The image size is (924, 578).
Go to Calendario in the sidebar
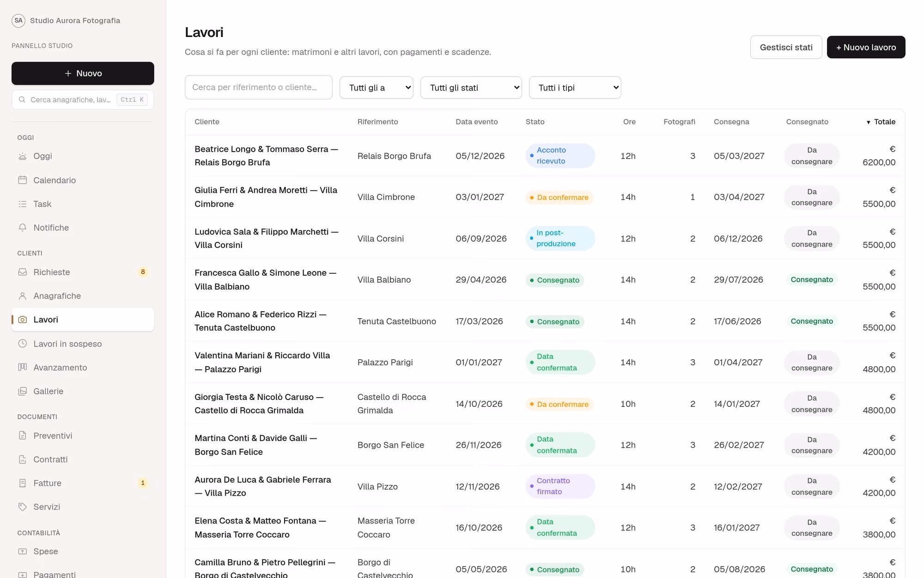pyautogui.click(x=83, y=180)
